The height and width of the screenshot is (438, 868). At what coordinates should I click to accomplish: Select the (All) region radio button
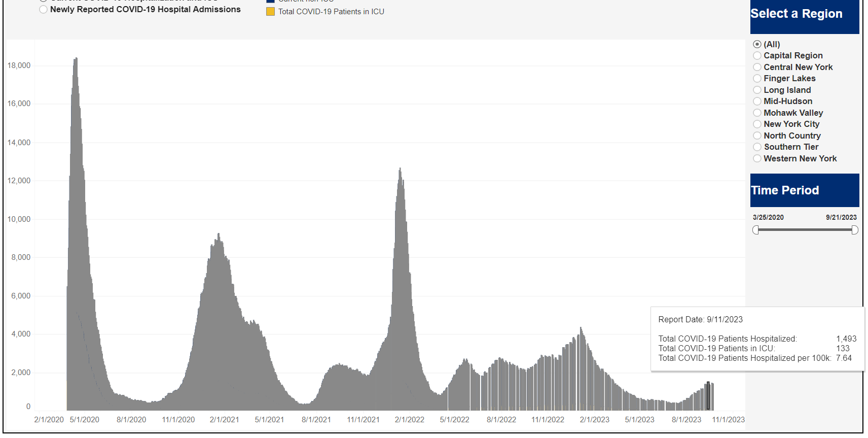click(x=757, y=45)
